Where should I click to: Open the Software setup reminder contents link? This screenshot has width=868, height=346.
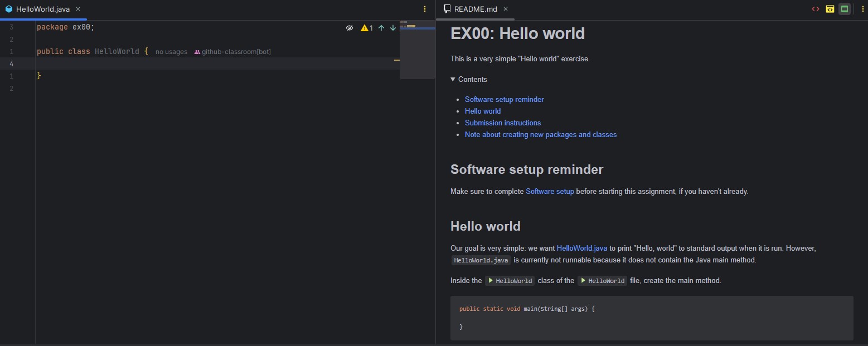click(504, 100)
